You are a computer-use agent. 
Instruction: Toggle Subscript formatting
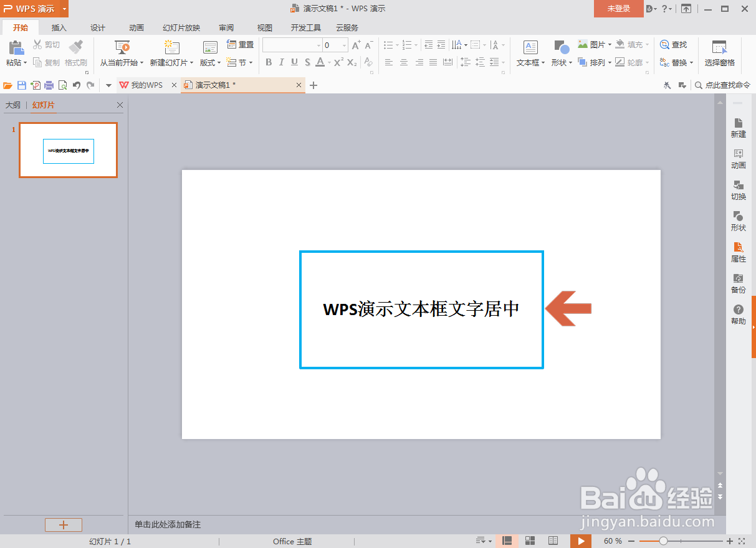pos(352,62)
